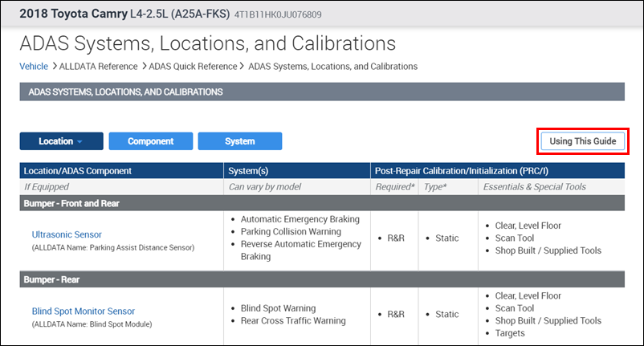The height and width of the screenshot is (346, 644).
Task: Click the Bumper - Front and Rear section row
Action: click(322, 203)
